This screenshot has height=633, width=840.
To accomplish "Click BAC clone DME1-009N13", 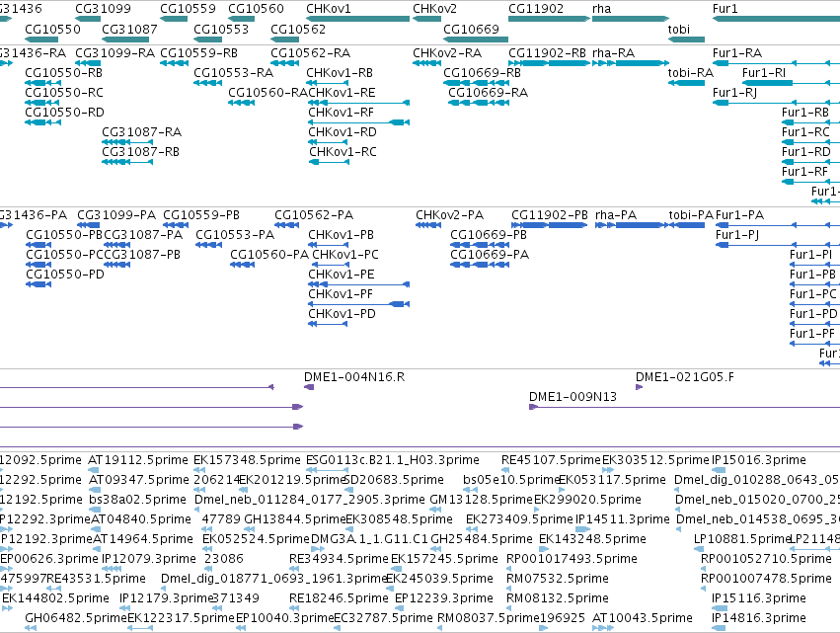I will [573, 397].
